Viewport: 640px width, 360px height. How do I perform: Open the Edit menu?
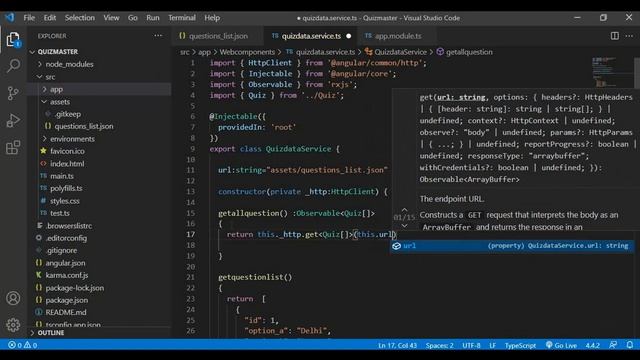click(50, 18)
